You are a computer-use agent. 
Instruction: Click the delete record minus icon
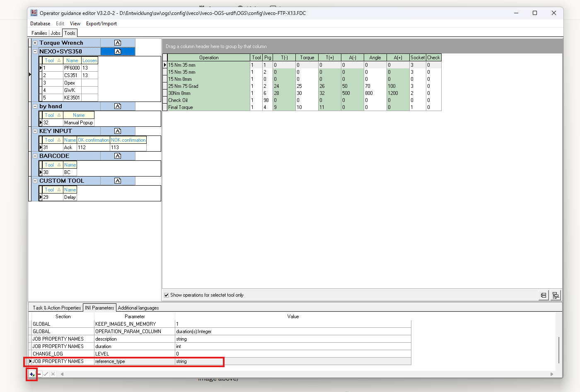click(39, 374)
